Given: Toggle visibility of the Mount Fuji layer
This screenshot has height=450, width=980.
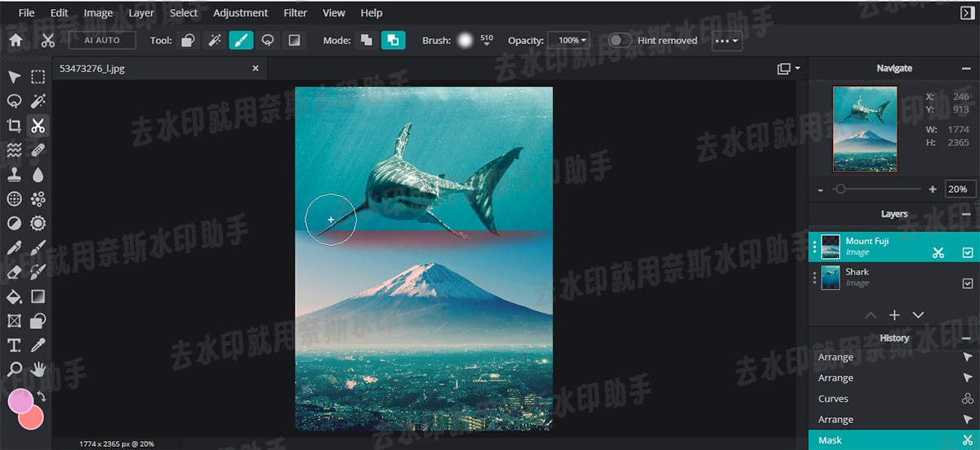Looking at the screenshot, I should pos(967,252).
